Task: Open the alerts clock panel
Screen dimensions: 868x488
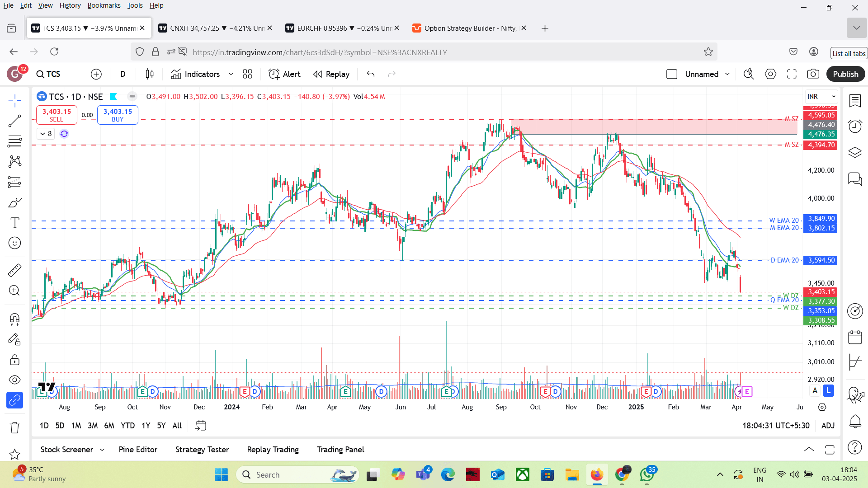Action: tap(855, 126)
